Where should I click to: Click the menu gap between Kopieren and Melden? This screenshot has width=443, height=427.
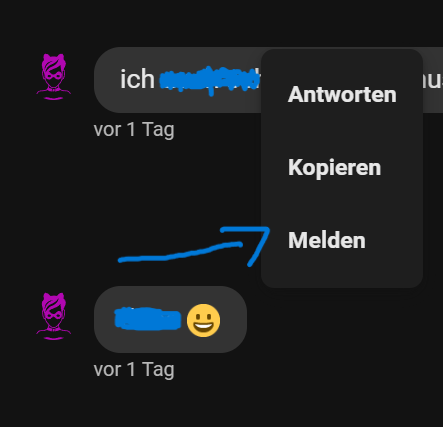pos(342,204)
